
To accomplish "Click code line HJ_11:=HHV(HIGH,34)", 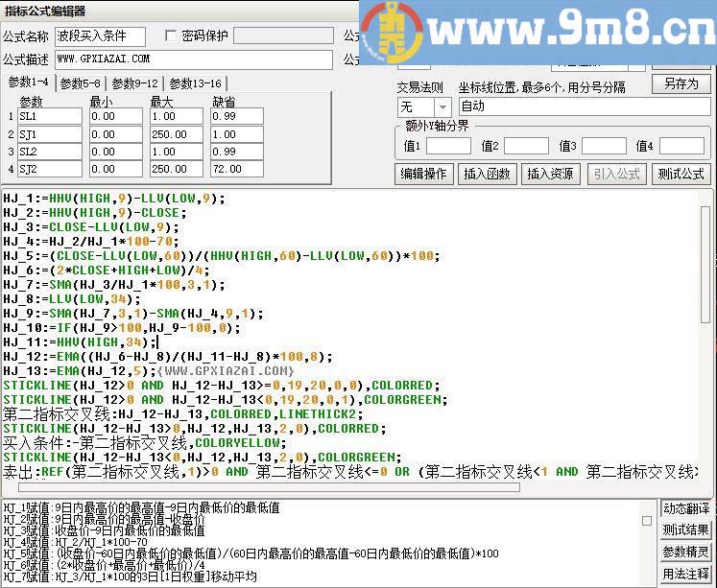I will coord(80,342).
